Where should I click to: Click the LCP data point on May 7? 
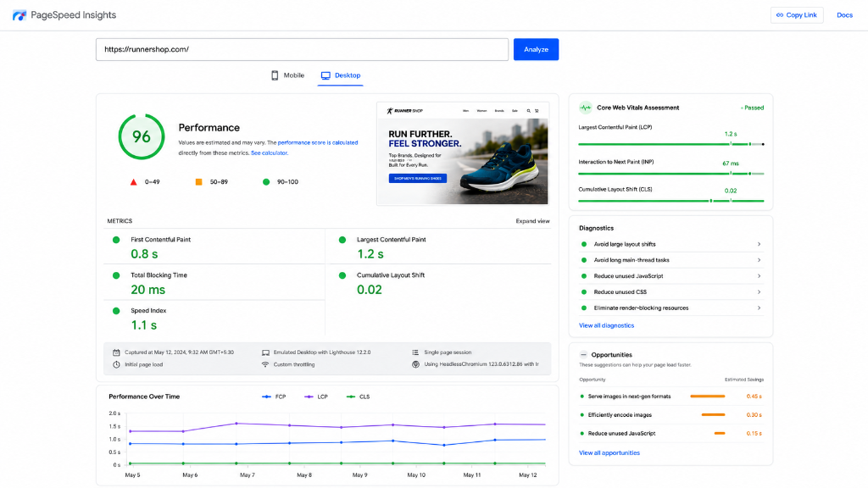point(236,424)
